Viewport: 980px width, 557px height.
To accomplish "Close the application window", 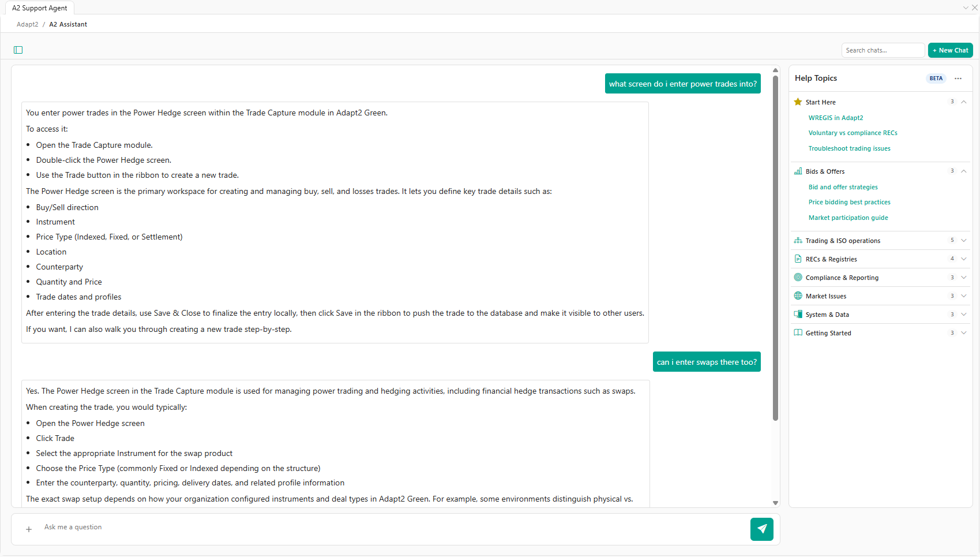I will (x=974, y=8).
